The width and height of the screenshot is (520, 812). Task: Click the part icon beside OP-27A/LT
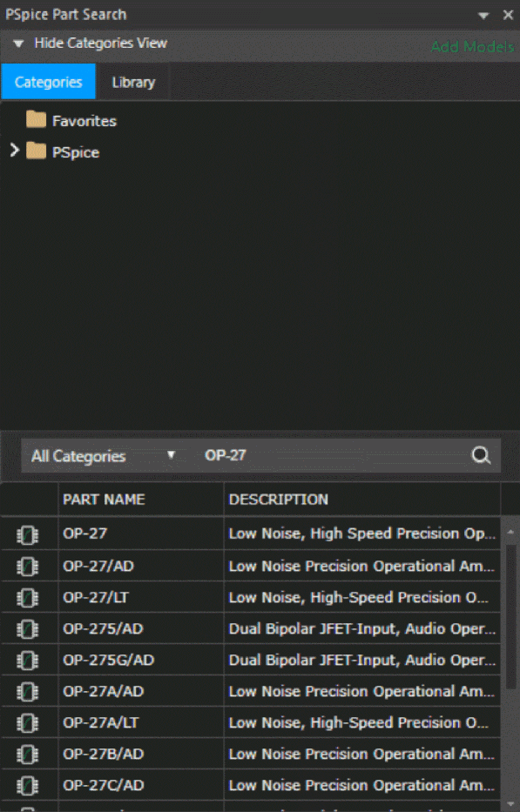(28, 723)
